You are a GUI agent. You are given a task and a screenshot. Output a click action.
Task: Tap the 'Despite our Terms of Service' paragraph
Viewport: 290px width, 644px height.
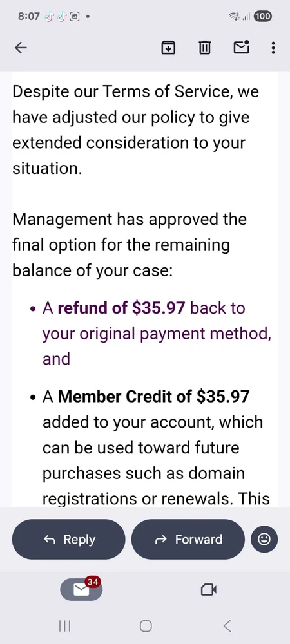tap(135, 130)
